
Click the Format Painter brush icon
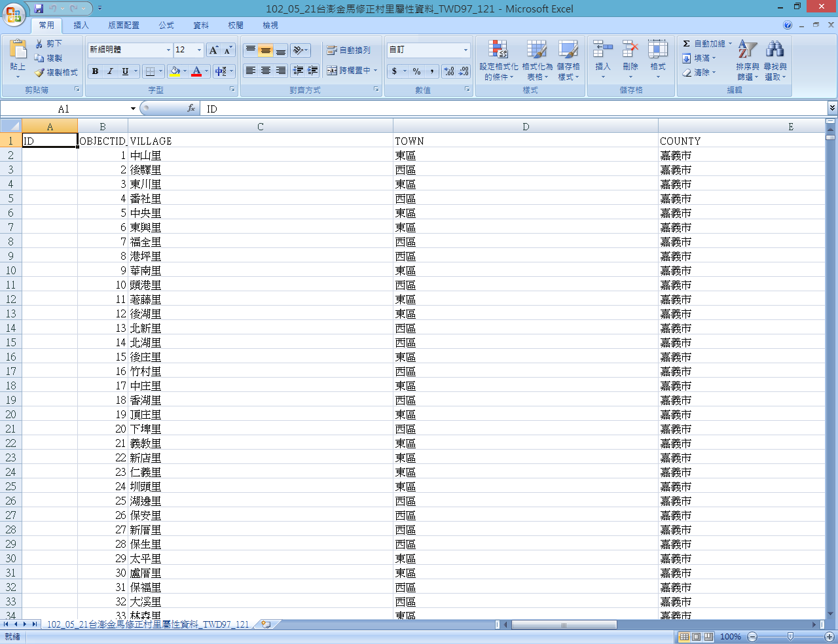(x=40, y=73)
